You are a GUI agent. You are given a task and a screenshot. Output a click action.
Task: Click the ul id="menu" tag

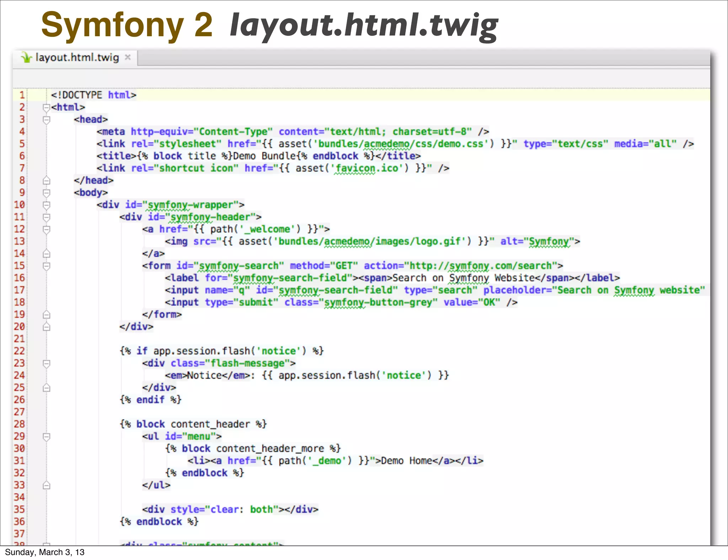click(182, 436)
